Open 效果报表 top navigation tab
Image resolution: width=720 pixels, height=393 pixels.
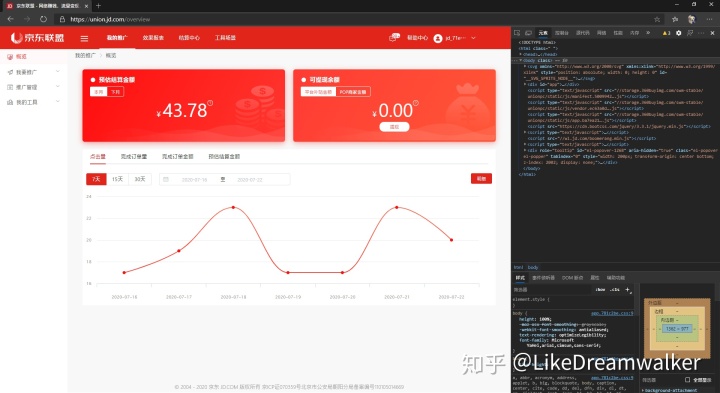pos(153,38)
